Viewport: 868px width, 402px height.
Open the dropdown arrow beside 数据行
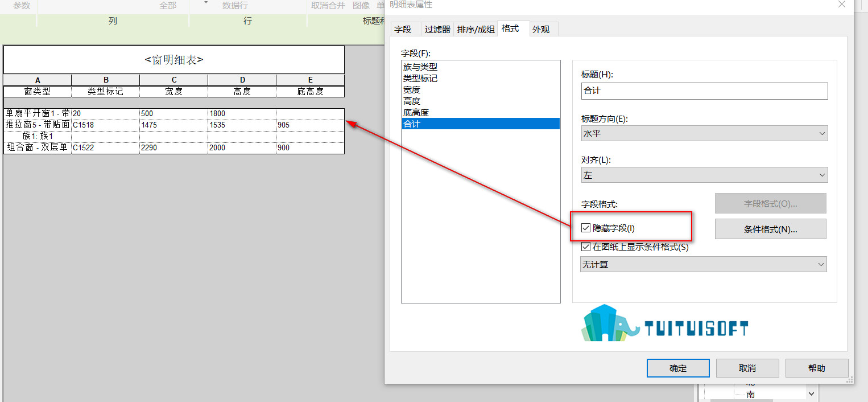(x=206, y=3)
